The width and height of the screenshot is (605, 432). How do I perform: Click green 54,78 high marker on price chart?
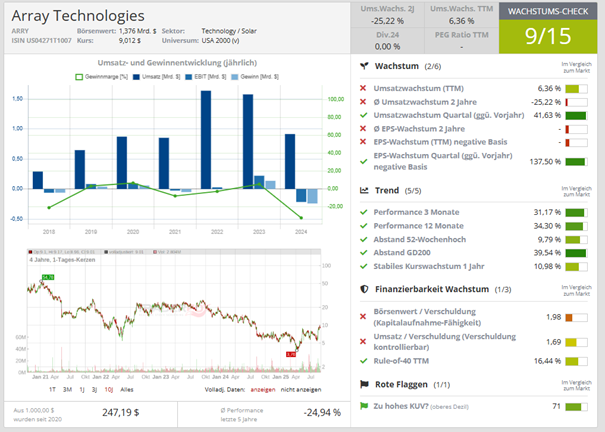click(48, 277)
